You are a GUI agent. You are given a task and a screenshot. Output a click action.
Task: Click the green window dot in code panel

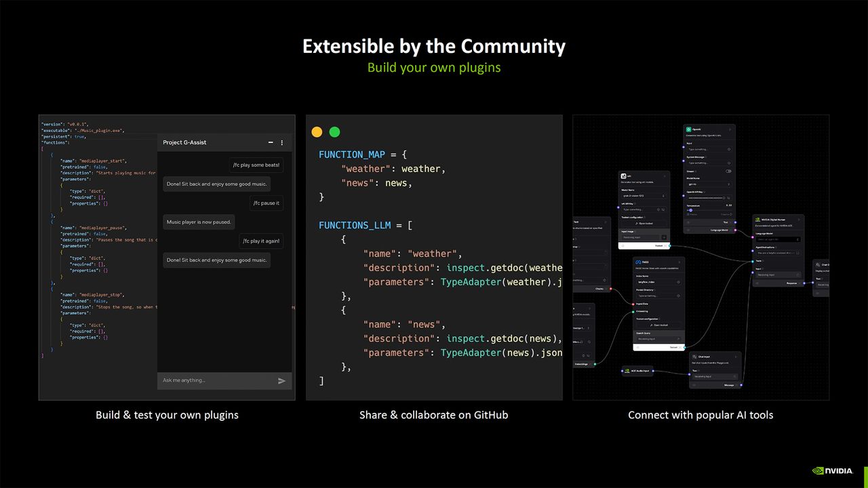click(334, 132)
